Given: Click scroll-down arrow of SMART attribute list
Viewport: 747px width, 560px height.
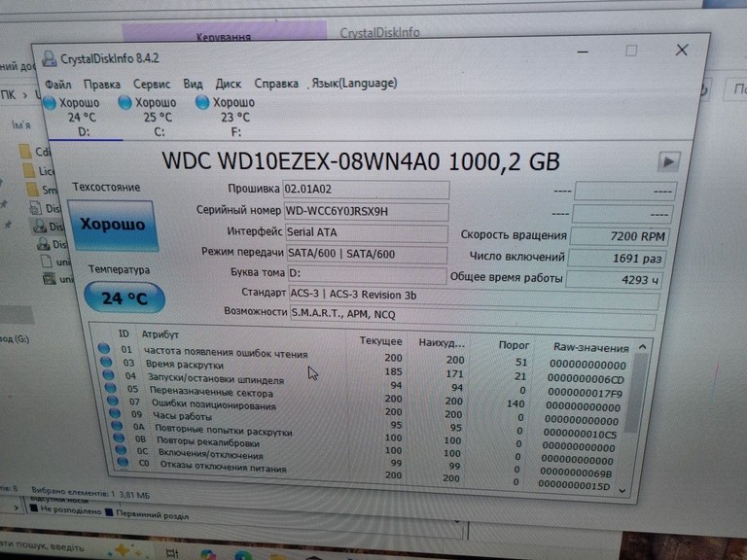Looking at the screenshot, I should point(622,490).
